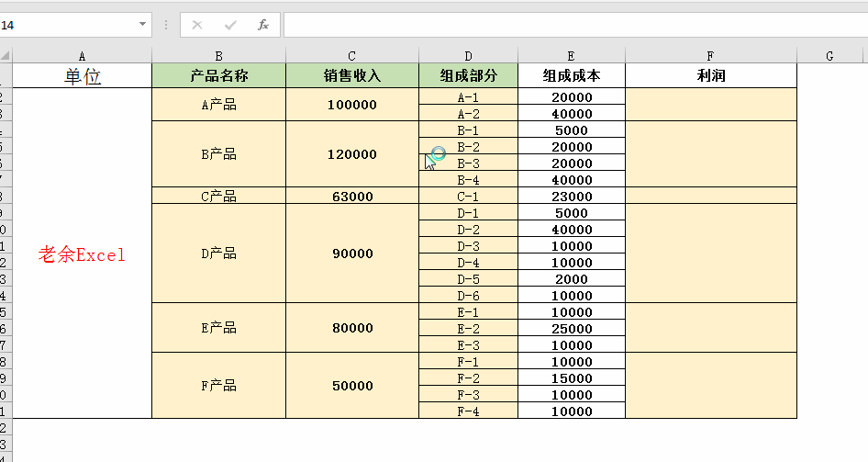Select the profit cell for F产品
The width and height of the screenshot is (868, 462).
(711, 386)
